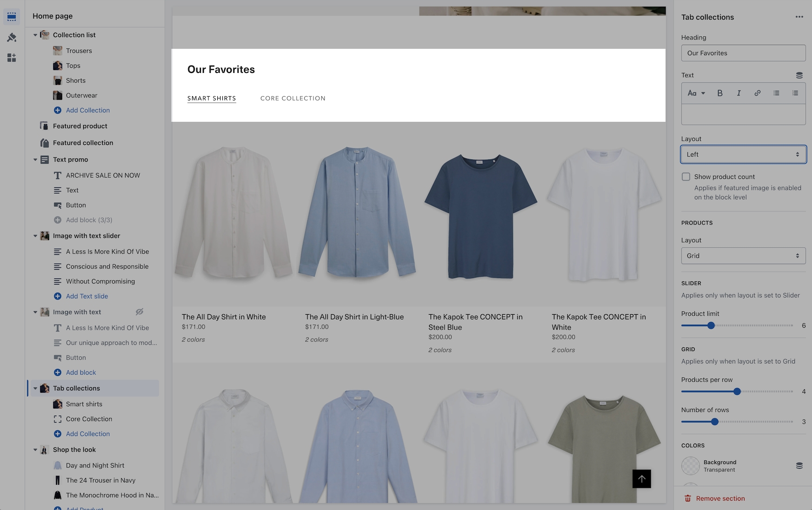Switch to the Core Collection tab
The width and height of the screenshot is (812, 510).
[293, 99]
